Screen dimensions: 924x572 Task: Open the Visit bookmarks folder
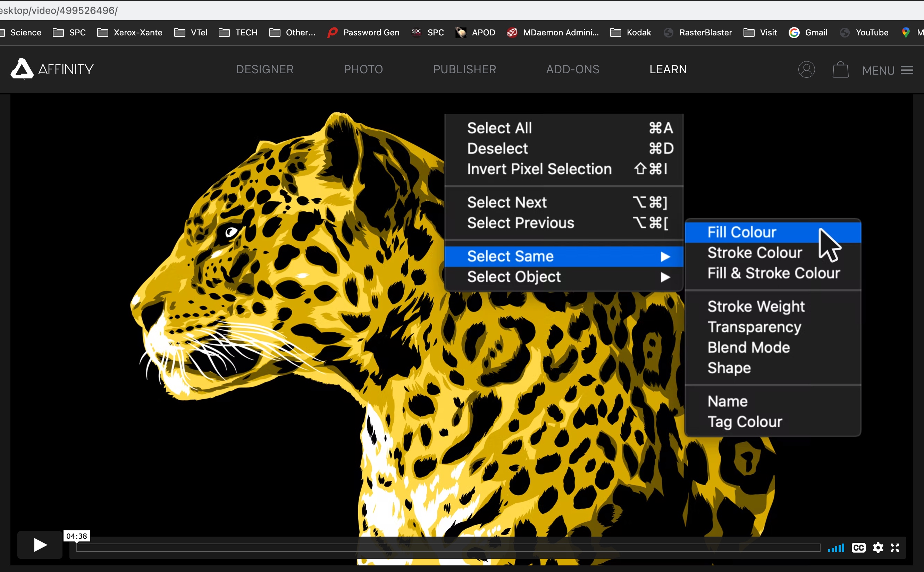[x=760, y=33]
